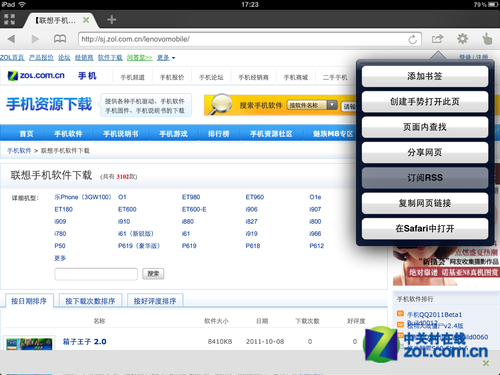The height and width of the screenshot is (375, 500).
Task: Select 在Safari中打开 menu option
Action: click(425, 228)
